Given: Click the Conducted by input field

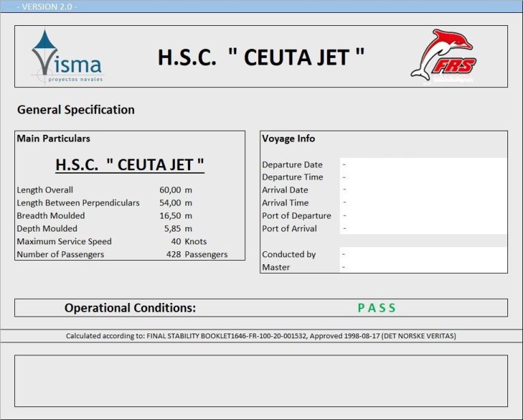Looking at the screenshot, I should (424, 254).
